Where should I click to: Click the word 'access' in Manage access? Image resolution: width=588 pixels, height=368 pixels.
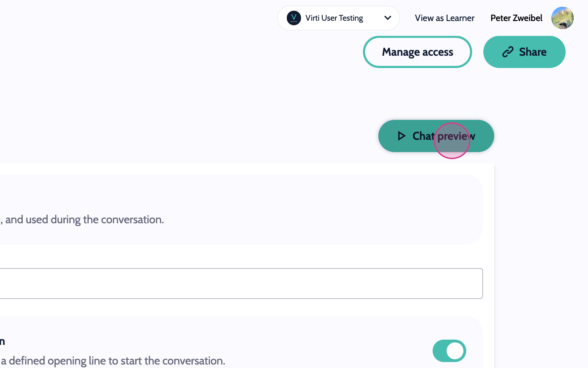[437, 52]
